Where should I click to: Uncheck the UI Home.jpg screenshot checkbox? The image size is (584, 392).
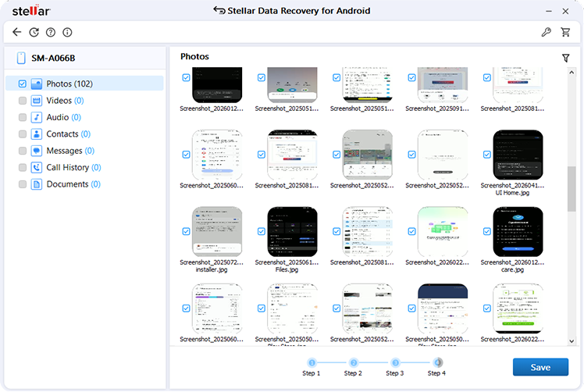pos(486,155)
